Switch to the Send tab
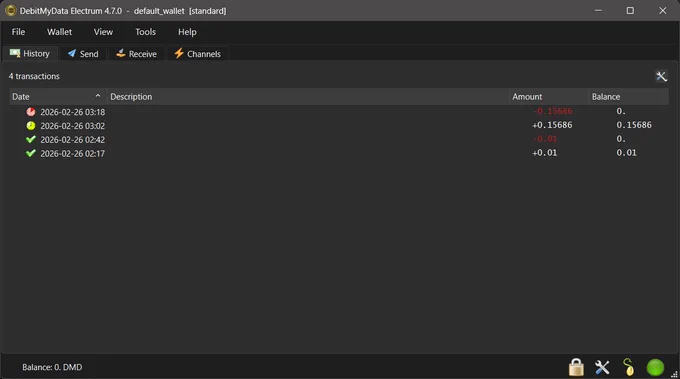 [x=83, y=54]
